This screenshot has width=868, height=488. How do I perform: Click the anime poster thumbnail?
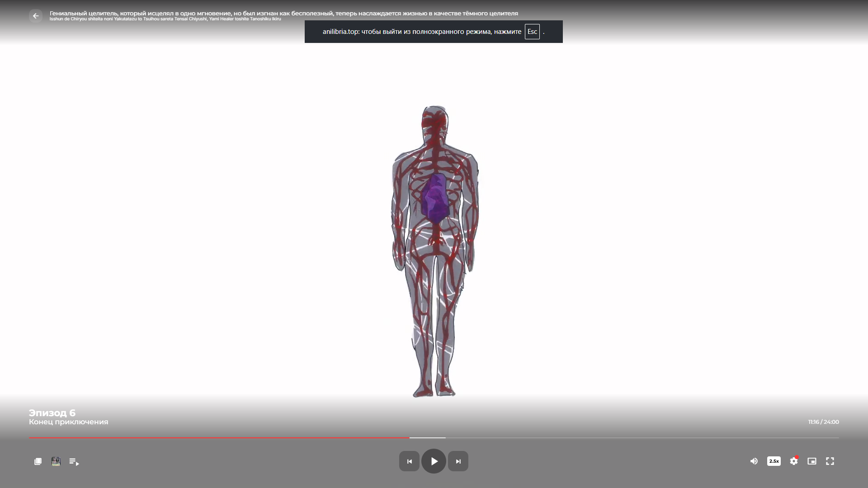point(56,461)
